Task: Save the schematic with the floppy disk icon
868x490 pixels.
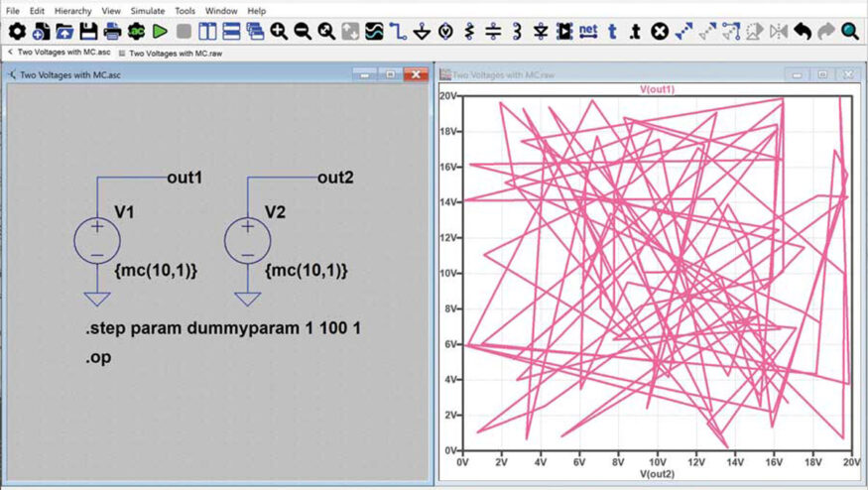Action: [x=88, y=32]
